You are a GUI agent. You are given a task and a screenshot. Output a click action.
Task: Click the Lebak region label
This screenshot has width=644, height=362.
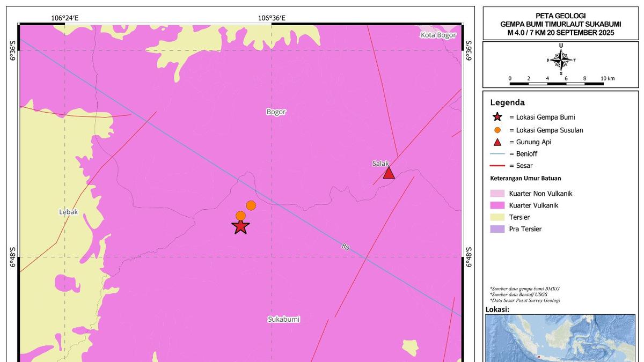pos(68,212)
